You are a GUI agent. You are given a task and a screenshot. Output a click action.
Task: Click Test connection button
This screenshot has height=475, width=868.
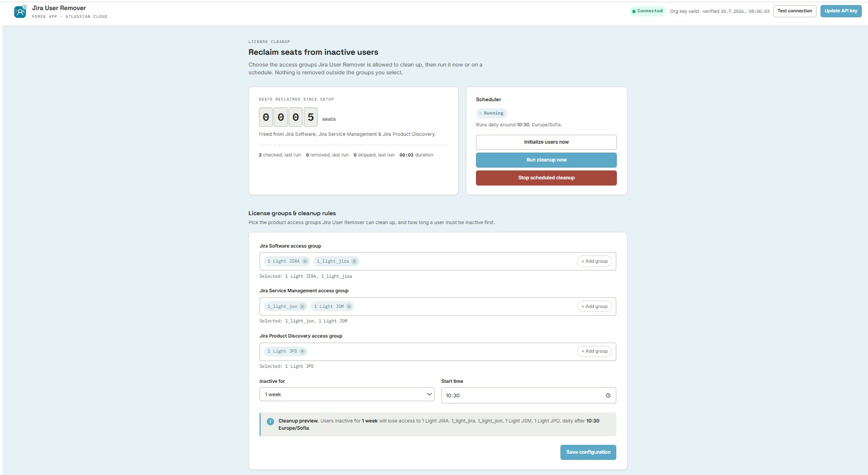[795, 11]
